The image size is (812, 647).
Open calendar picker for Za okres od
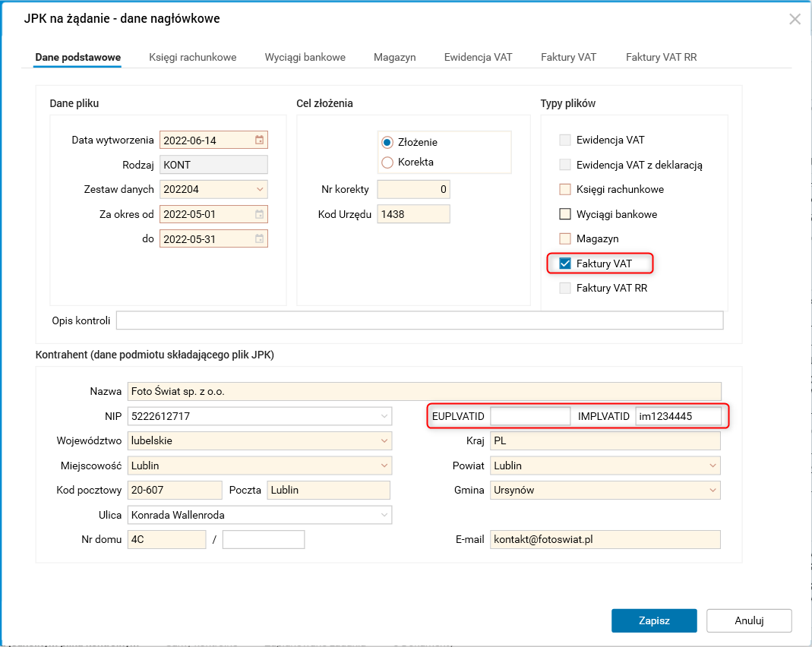click(259, 214)
